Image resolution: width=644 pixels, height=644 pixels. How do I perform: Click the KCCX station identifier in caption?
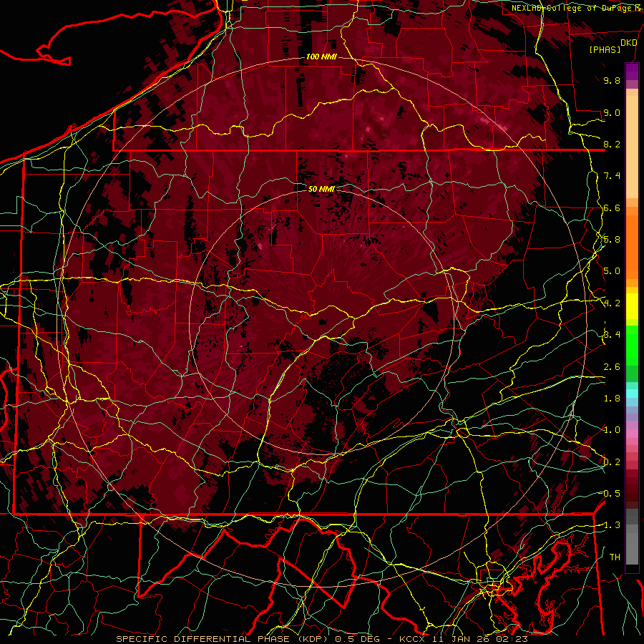click(413, 639)
